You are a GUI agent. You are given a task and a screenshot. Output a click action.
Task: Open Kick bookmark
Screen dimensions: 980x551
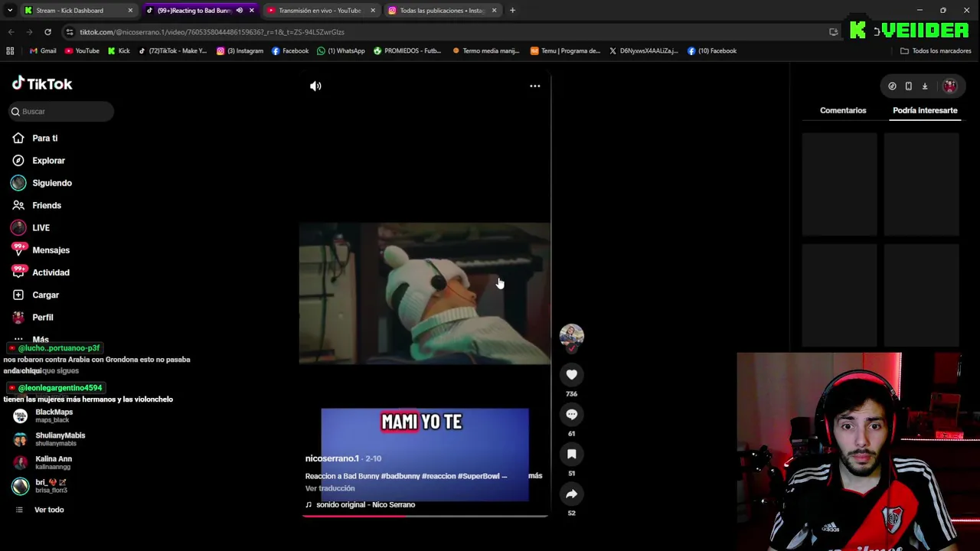pos(119,51)
